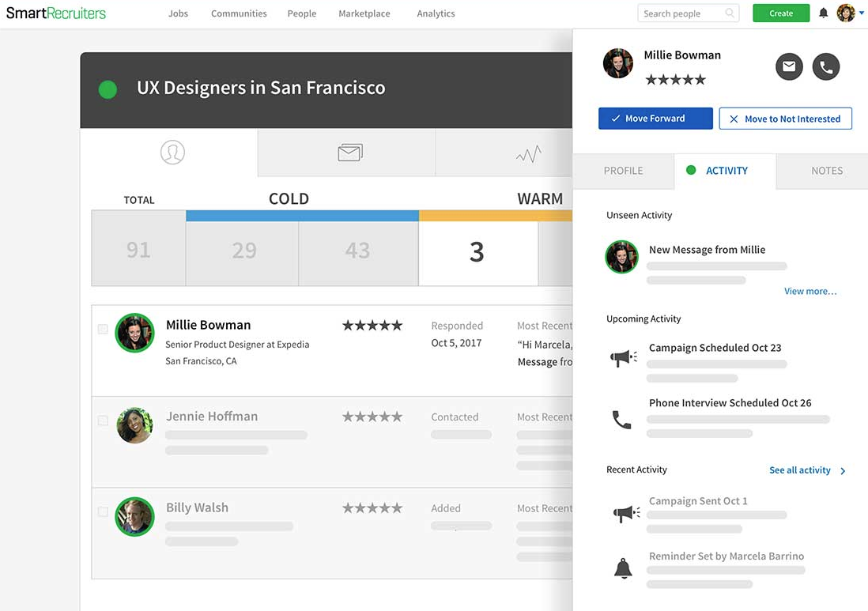Image resolution: width=868 pixels, height=611 pixels.
Task: Click Move to Not Interested button
Action: 786,119
